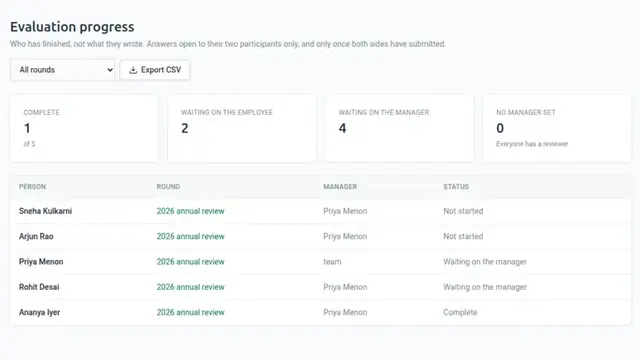
Task: Click the 'Complete' status for Ananya Iyer
Action: coord(460,312)
